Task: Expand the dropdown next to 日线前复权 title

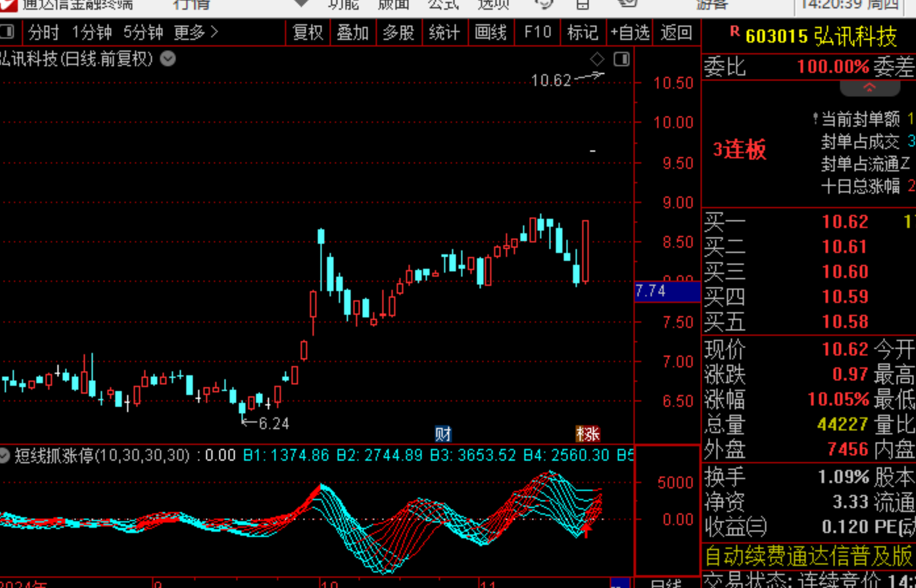Action: [168, 59]
